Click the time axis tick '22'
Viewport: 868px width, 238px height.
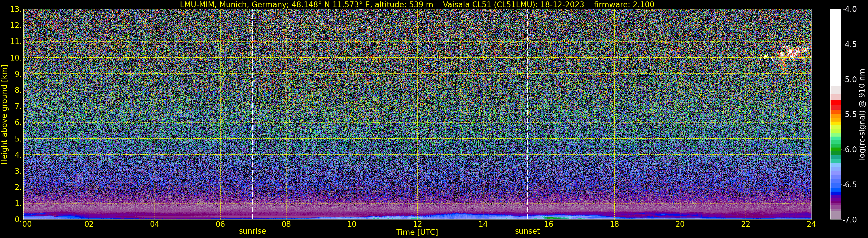coord(746,224)
